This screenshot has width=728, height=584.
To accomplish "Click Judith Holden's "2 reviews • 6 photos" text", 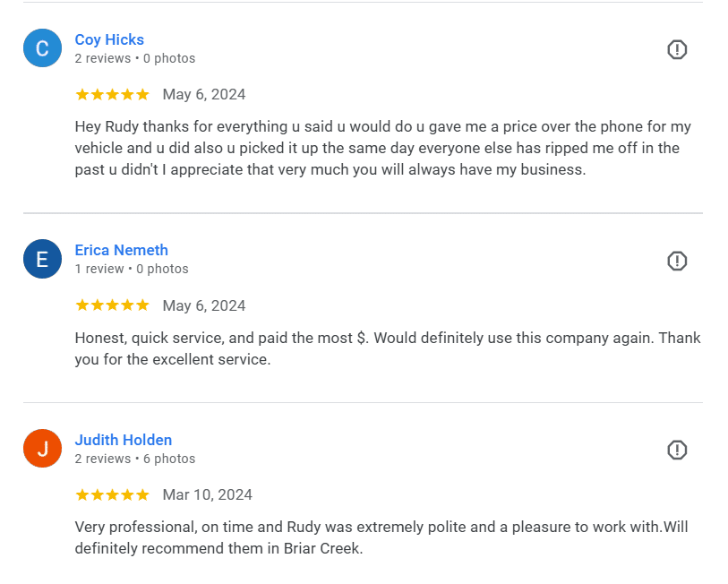I will tap(134, 459).
